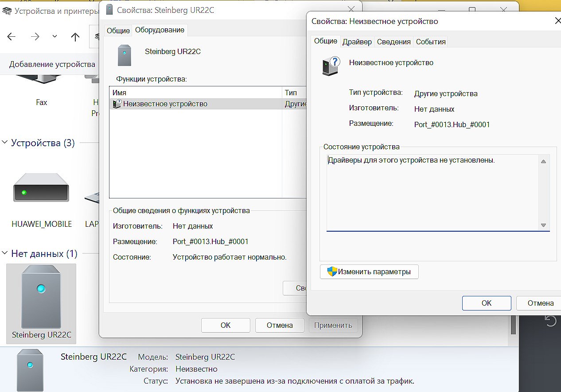The image size is (561, 392).
Task: Click Devices and Printers title icon
Action: click(7, 11)
